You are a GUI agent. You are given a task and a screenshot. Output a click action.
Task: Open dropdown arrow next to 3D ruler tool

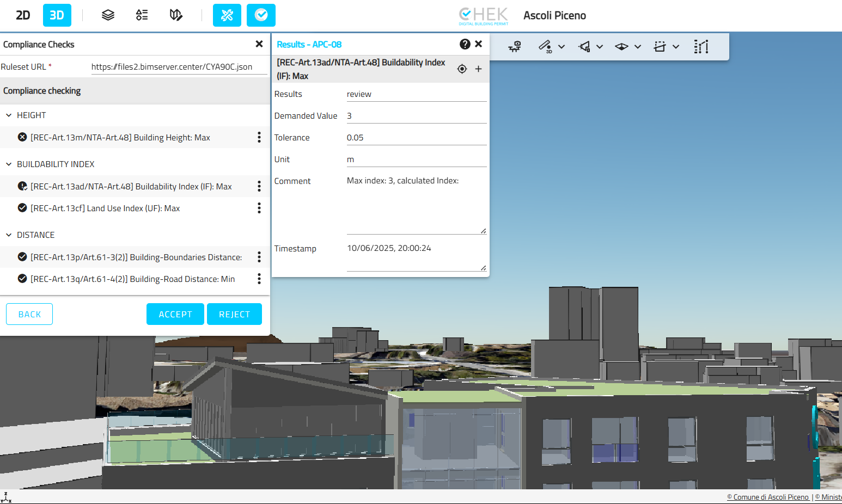[x=562, y=47]
